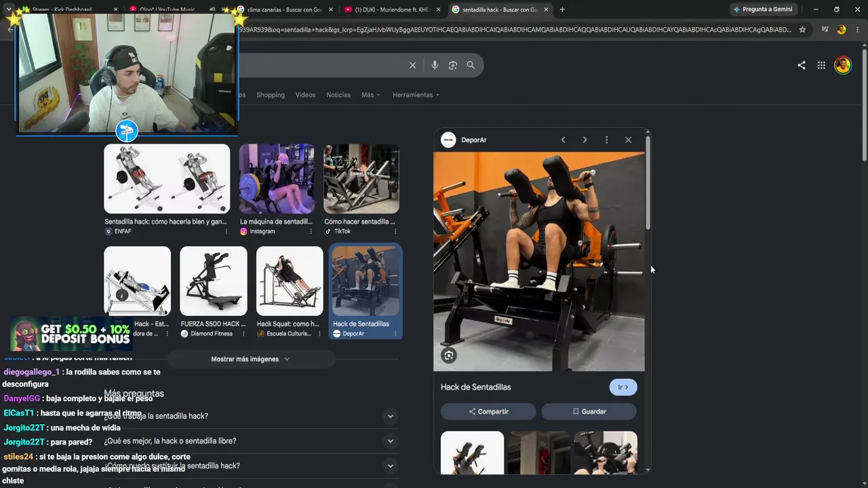The image size is (868, 488).
Task: Switch to the clima canarias tab
Action: 285,9
